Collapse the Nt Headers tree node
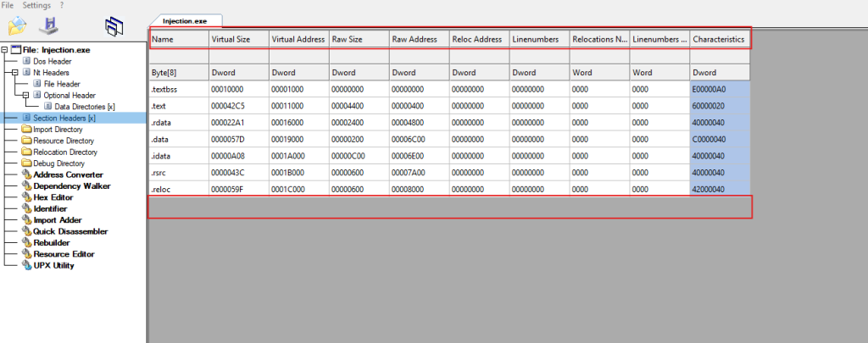Viewport: 868px width, 343px height. (15, 73)
